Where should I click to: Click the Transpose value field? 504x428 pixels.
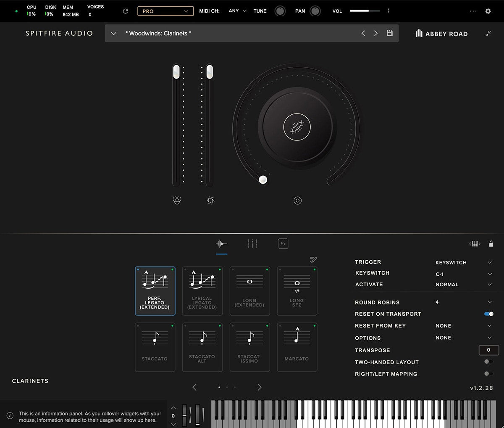(488, 350)
